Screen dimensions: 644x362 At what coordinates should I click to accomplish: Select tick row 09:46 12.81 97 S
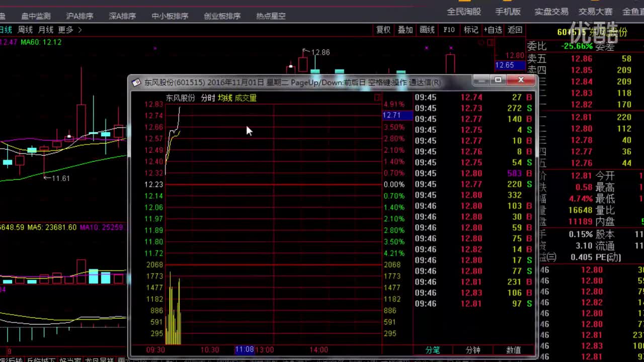473,304
